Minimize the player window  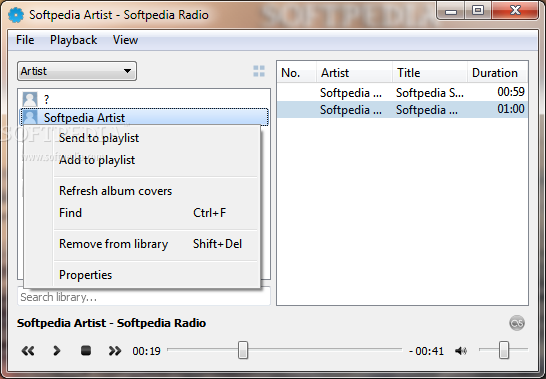[451, 12]
